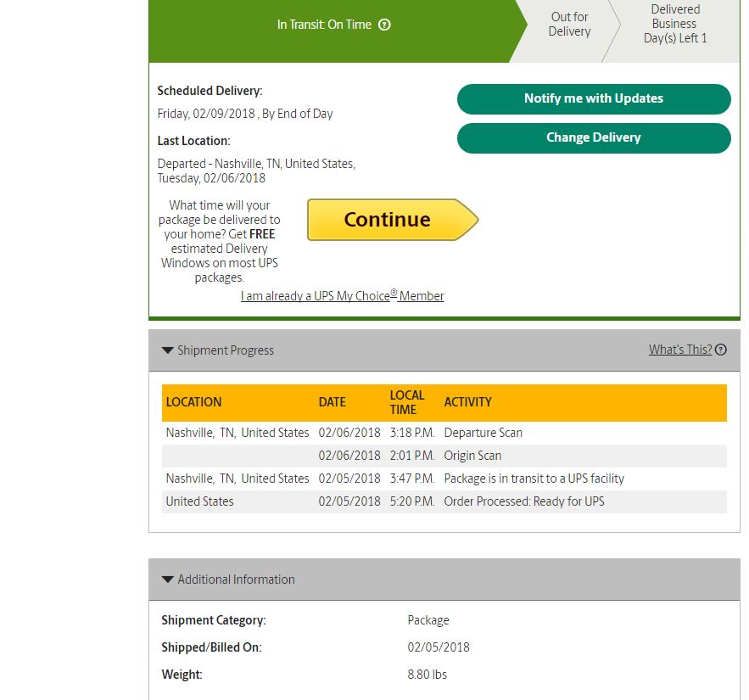Select the Out for Delivery status step
The image size is (749, 700).
(x=569, y=25)
